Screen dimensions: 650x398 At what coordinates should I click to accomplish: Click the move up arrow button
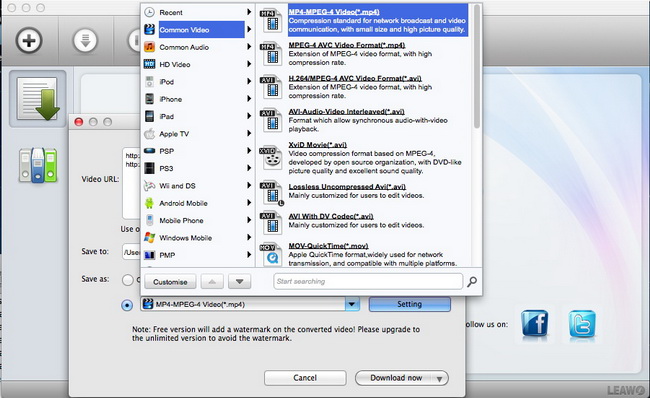point(212,282)
